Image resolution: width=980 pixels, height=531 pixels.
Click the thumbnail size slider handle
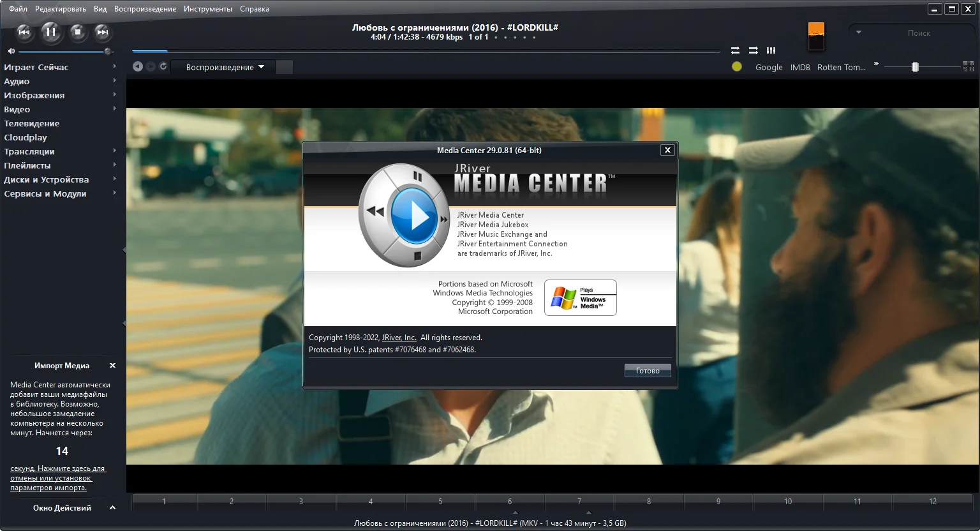[915, 66]
